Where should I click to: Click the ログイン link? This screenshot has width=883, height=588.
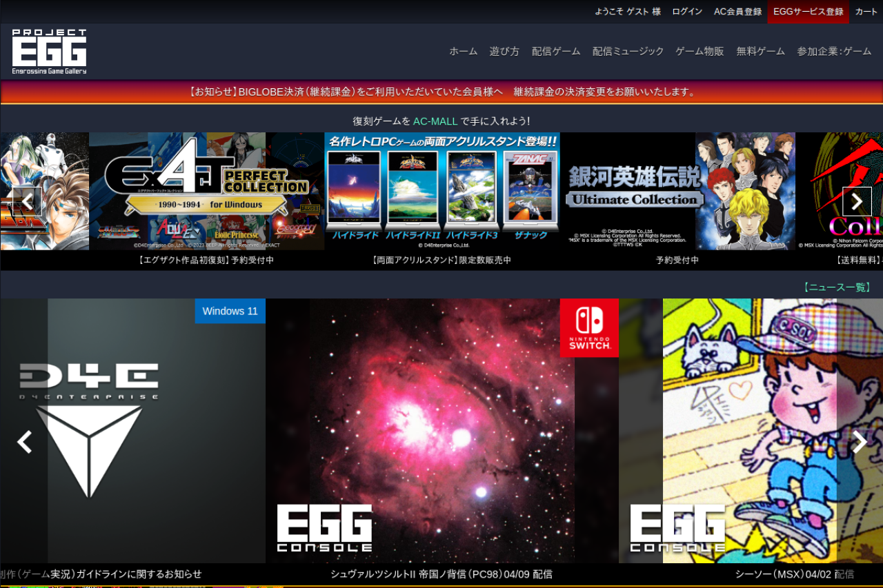tap(687, 12)
